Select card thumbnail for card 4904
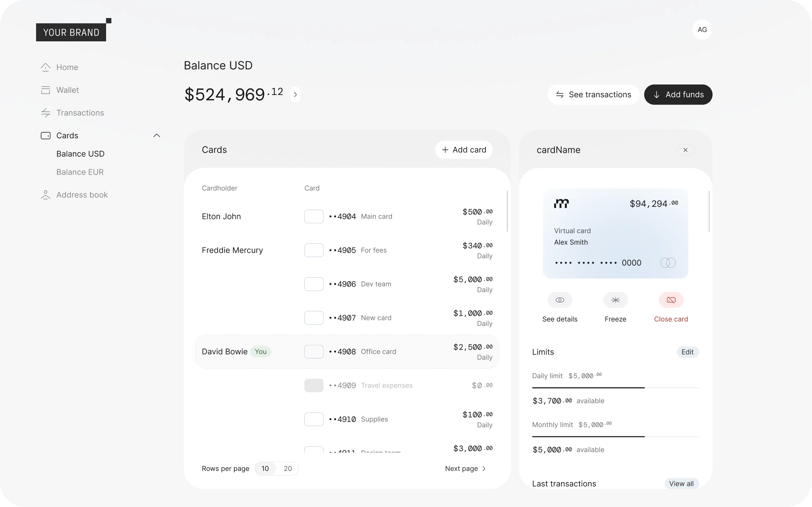 313,216
